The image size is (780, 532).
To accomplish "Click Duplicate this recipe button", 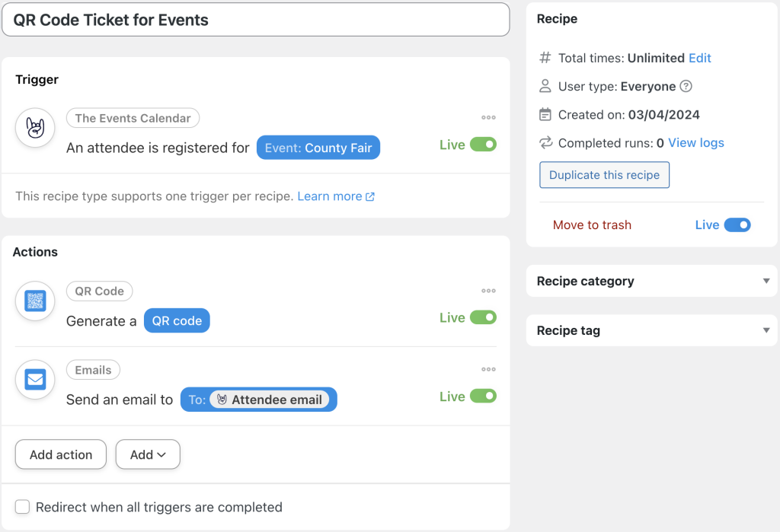I will point(604,175).
